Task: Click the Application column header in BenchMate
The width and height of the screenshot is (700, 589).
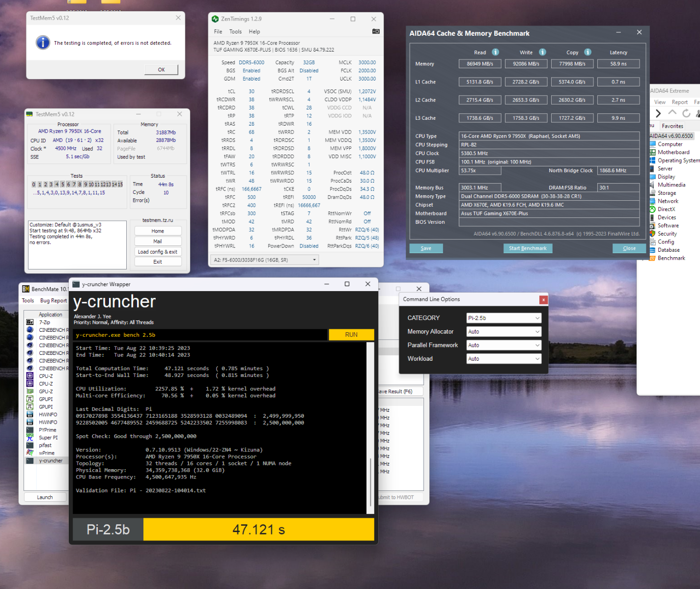Action: (x=51, y=315)
